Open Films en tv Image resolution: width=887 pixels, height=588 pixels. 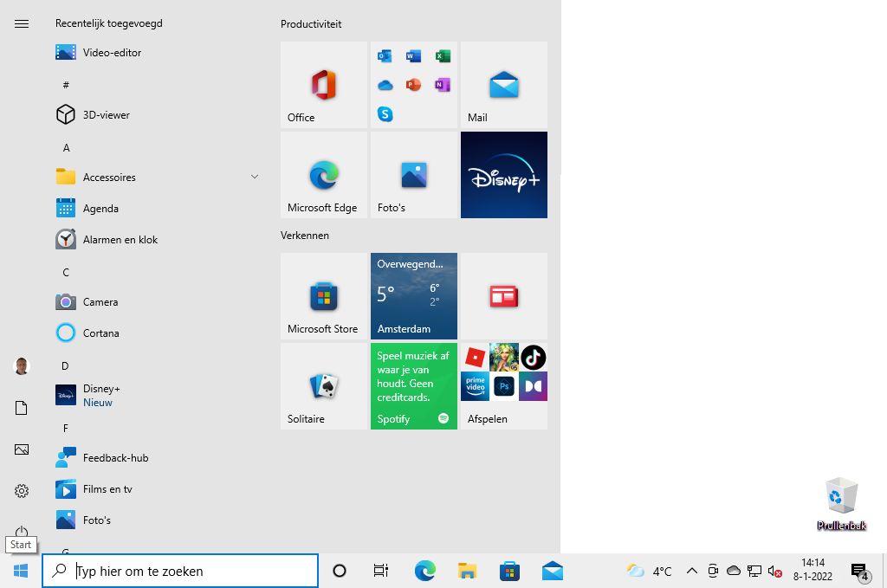[x=159, y=489]
